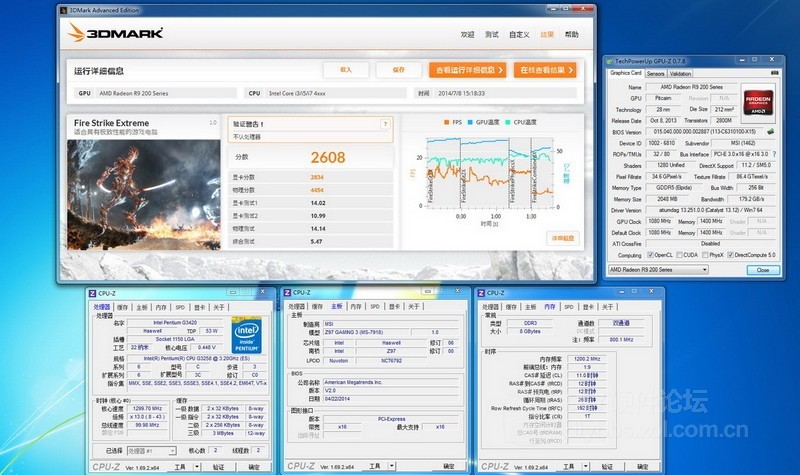Click the 载入 button in 3DMark
Screen dimensions: 800x475
pos(346,70)
